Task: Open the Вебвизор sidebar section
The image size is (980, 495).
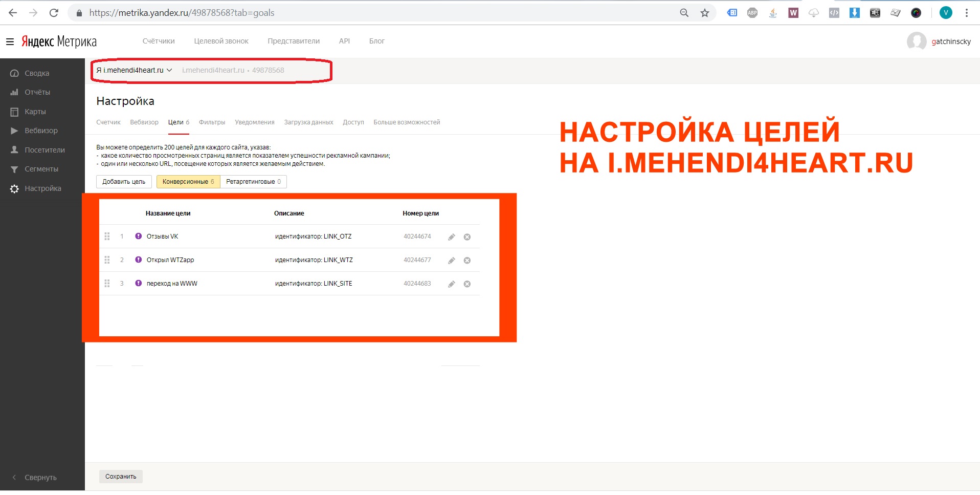Action: pyautogui.click(x=41, y=131)
